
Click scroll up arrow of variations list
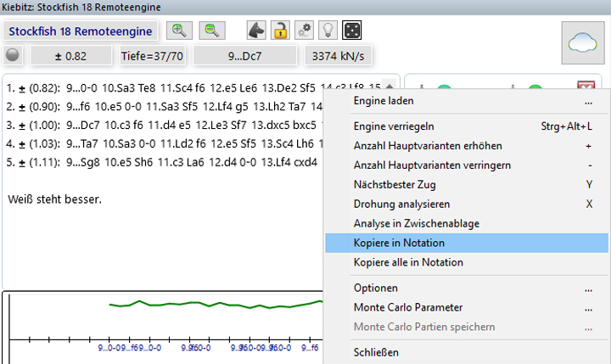390,86
